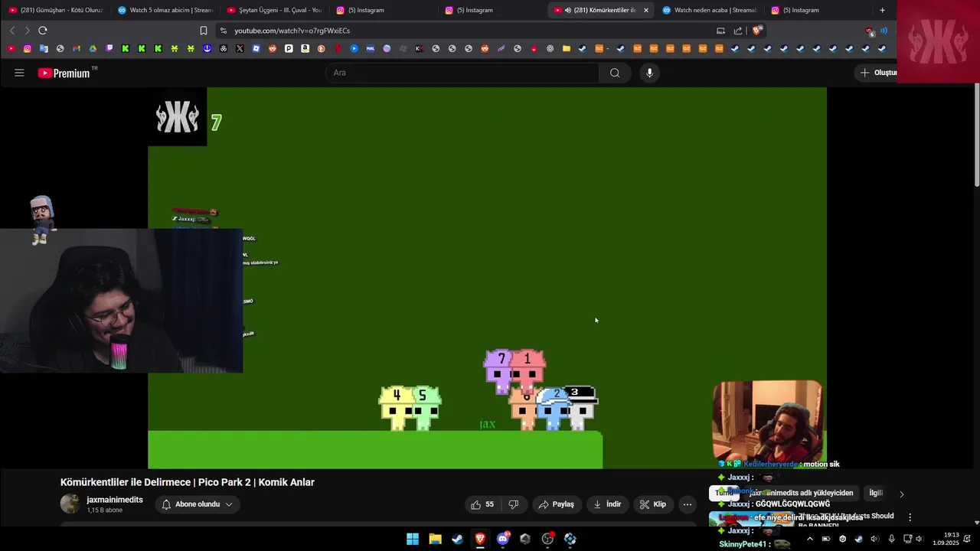The height and width of the screenshot is (551, 980).
Task: Close the Kömürkentliler YouTube tab
Action: coord(646,10)
